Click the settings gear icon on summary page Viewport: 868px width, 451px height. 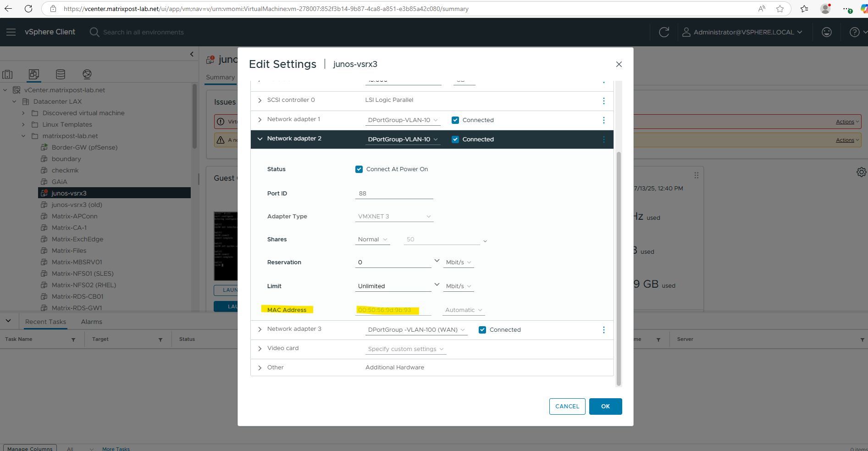coord(861,172)
